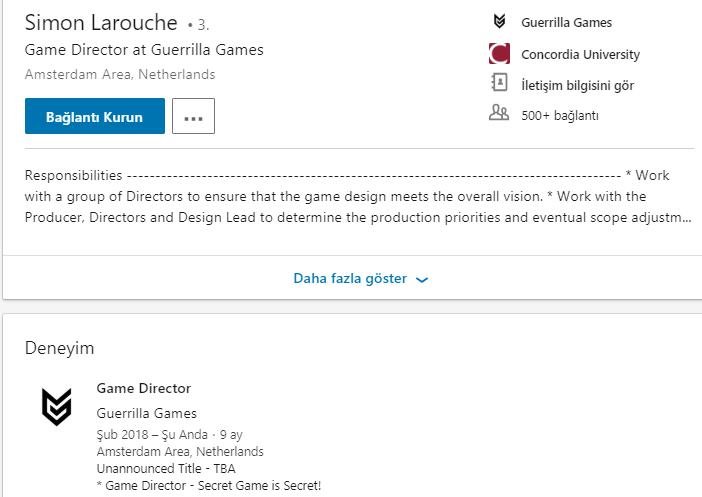The width and height of the screenshot is (702, 497).
Task: Open the three-dots more actions button
Action: pyautogui.click(x=193, y=116)
